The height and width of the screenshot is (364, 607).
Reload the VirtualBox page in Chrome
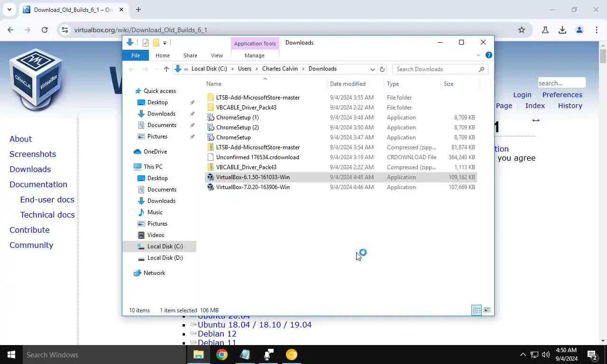(45, 30)
